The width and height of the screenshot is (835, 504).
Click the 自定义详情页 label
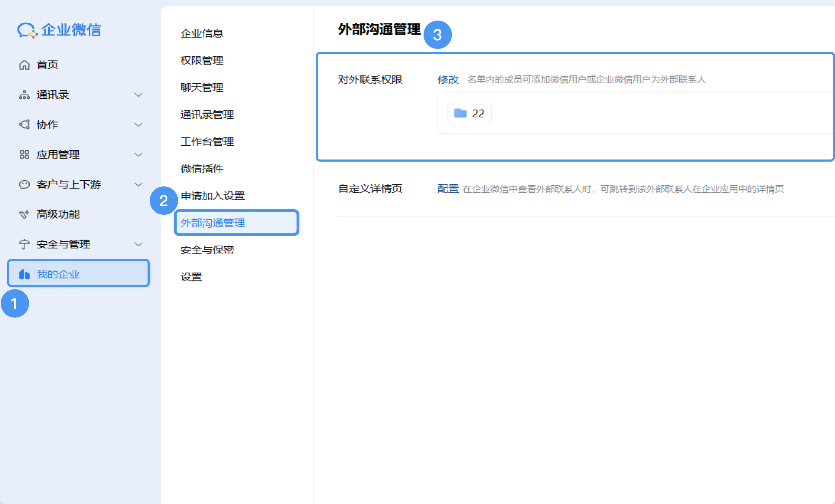[370, 189]
